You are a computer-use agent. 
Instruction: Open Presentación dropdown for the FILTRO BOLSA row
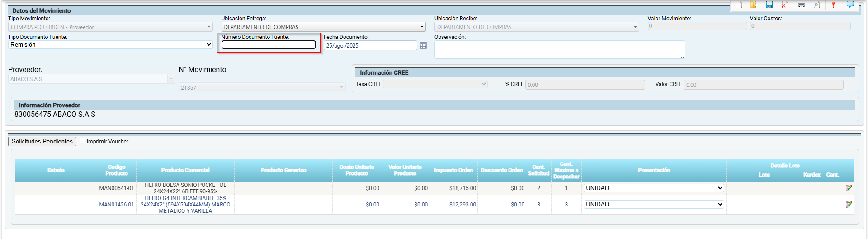point(654,188)
